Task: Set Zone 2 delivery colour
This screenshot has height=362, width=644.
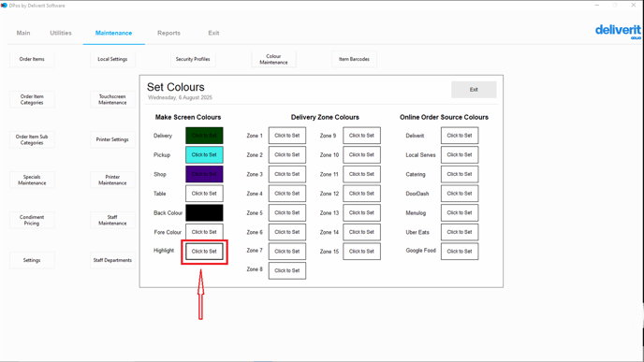Action: (287, 154)
